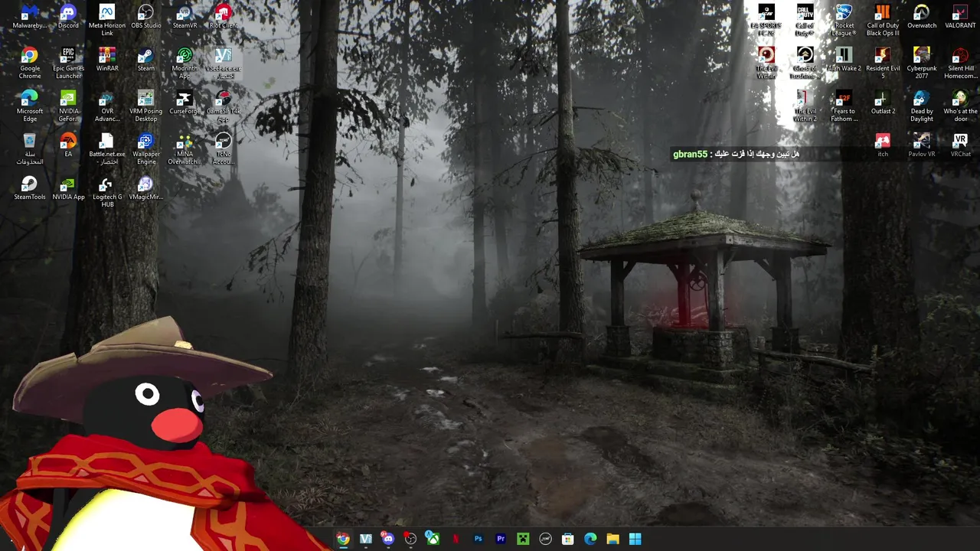Click the VRChat desktop icon

point(960,145)
